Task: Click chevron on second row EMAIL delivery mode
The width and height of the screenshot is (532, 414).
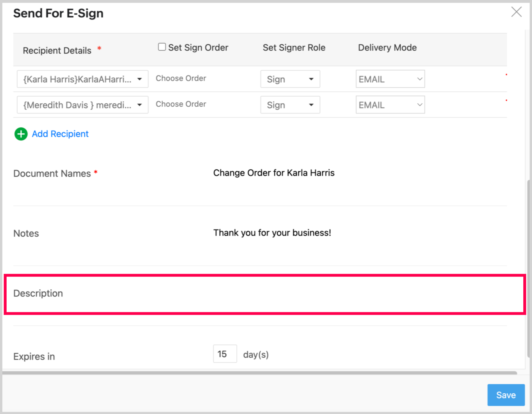Action: [x=419, y=105]
